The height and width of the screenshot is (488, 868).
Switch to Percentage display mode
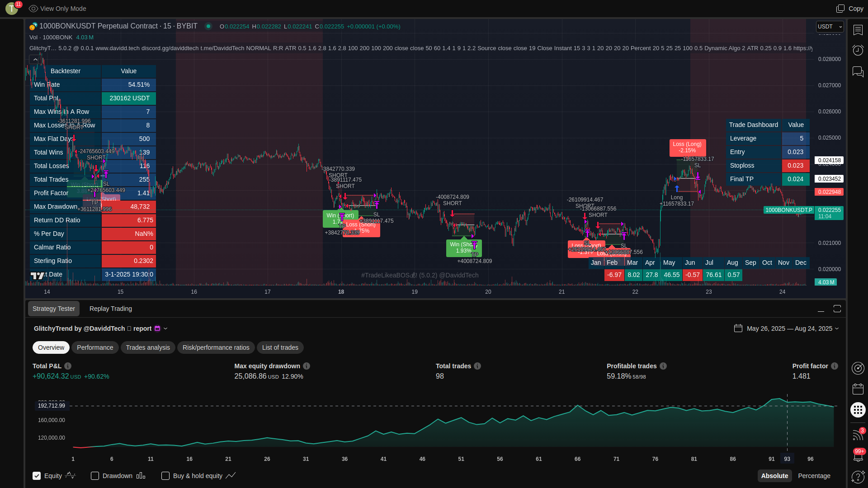tap(814, 476)
